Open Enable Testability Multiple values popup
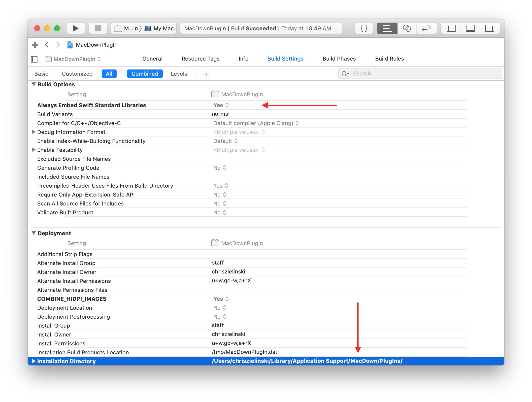The height and width of the screenshot is (402, 532). click(x=239, y=150)
